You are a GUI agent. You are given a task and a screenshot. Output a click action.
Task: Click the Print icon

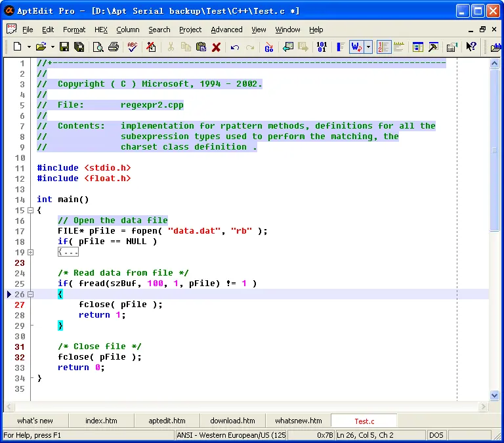(x=114, y=47)
